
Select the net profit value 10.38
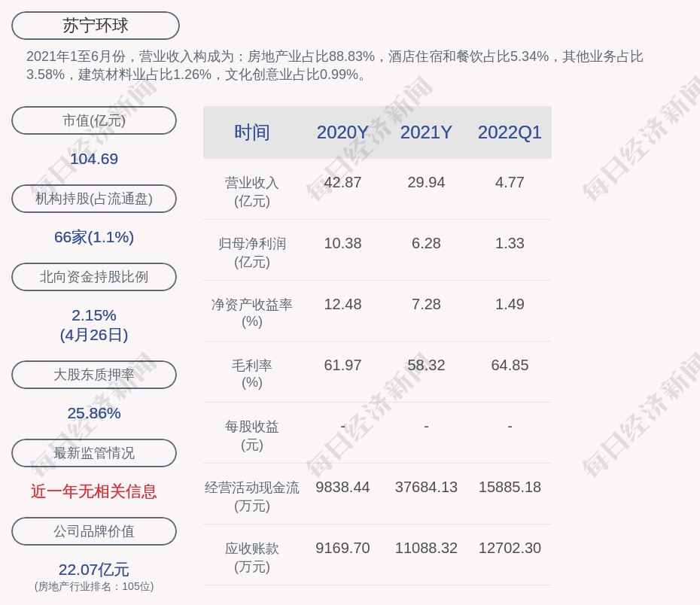point(343,243)
